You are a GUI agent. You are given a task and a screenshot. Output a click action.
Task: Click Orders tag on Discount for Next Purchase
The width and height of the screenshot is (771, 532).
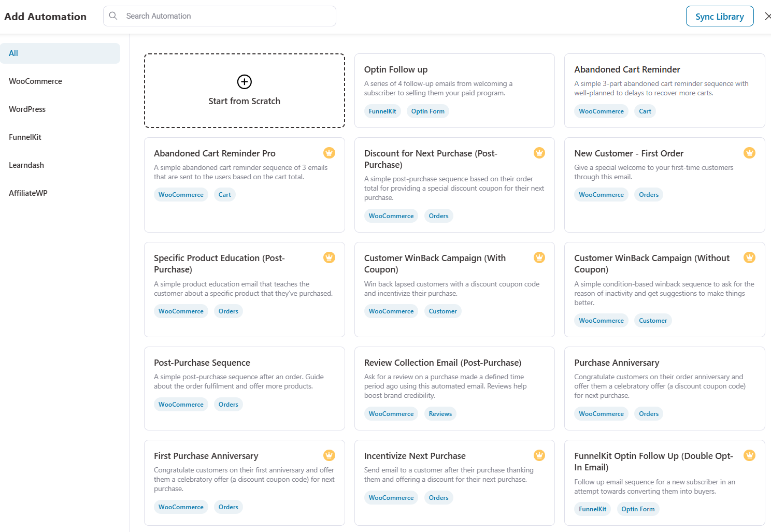[x=438, y=216]
